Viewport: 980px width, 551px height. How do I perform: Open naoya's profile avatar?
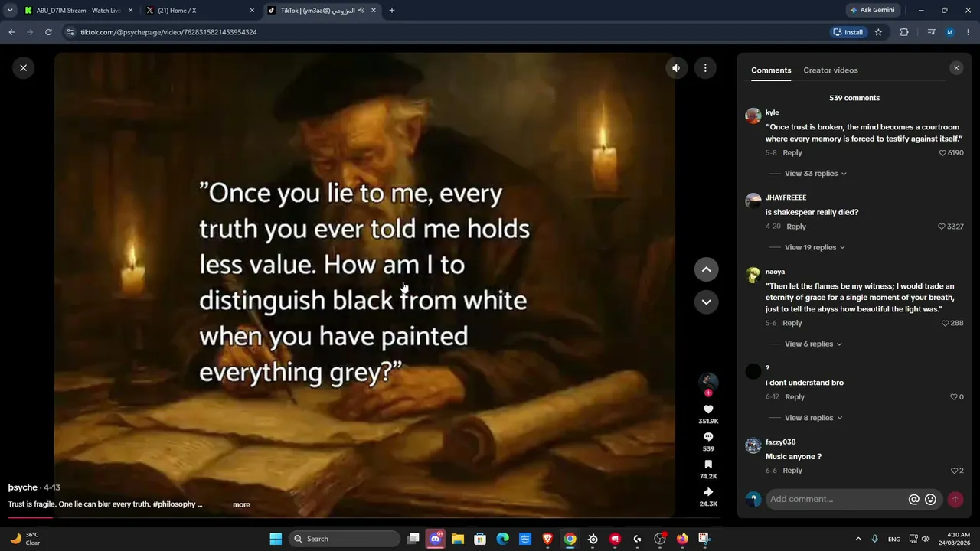[753, 275]
